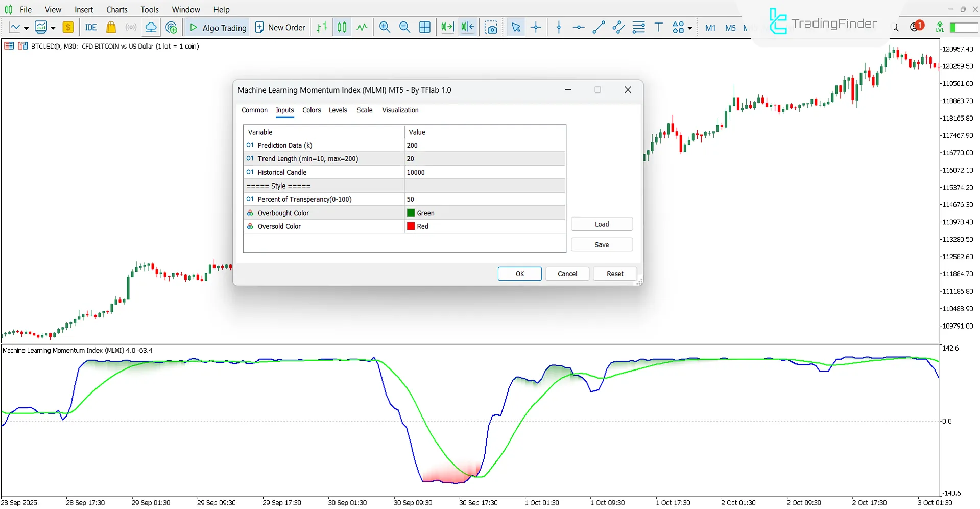Open the Charts menu
The image size is (980, 509).
(x=116, y=10)
